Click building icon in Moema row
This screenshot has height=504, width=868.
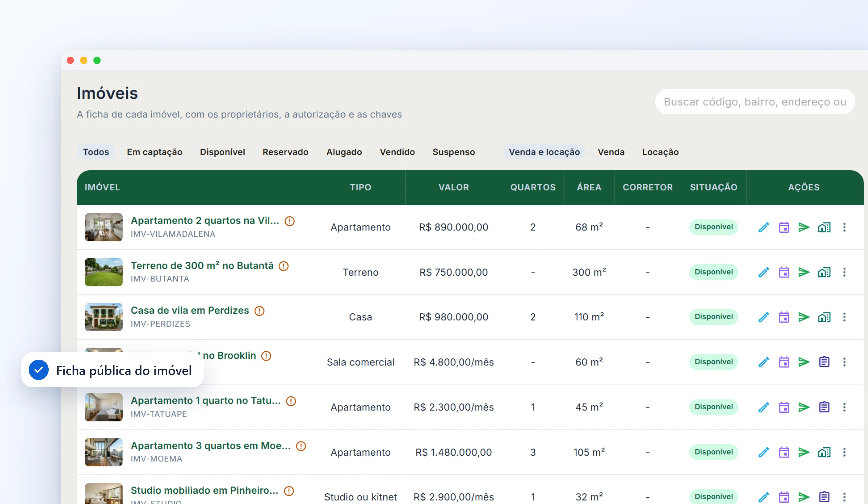point(824,452)
